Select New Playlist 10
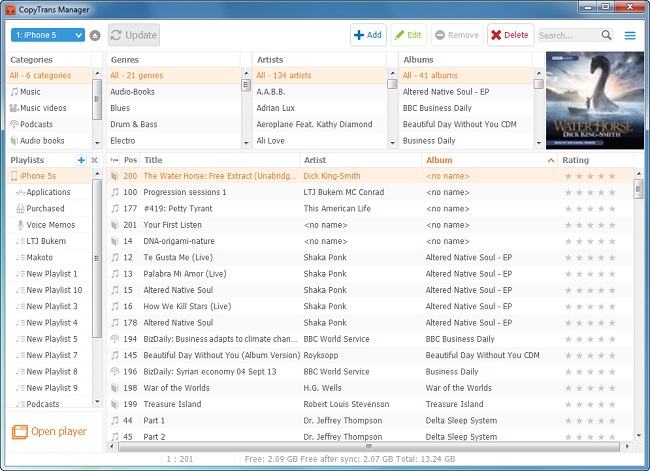This screenshot has width=650, height=471. pyautogui.click(x=49, y=290)
